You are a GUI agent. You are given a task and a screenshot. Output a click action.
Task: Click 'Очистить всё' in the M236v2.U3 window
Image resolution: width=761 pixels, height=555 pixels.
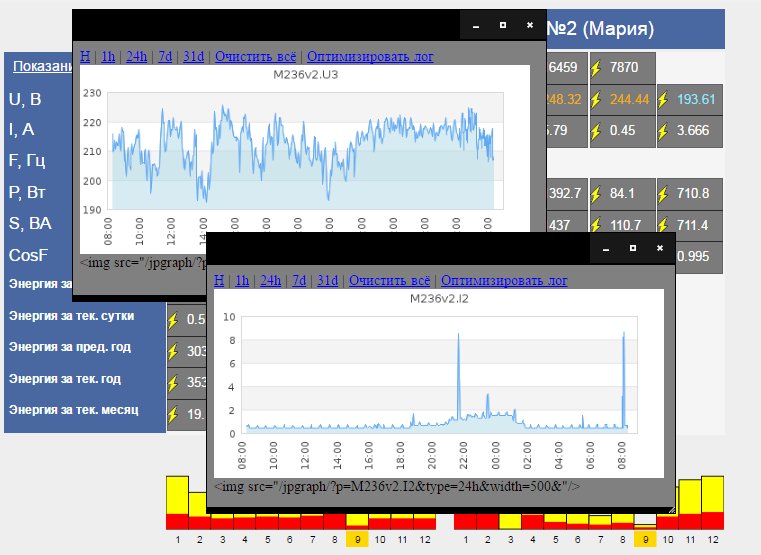tap(257, 56)
